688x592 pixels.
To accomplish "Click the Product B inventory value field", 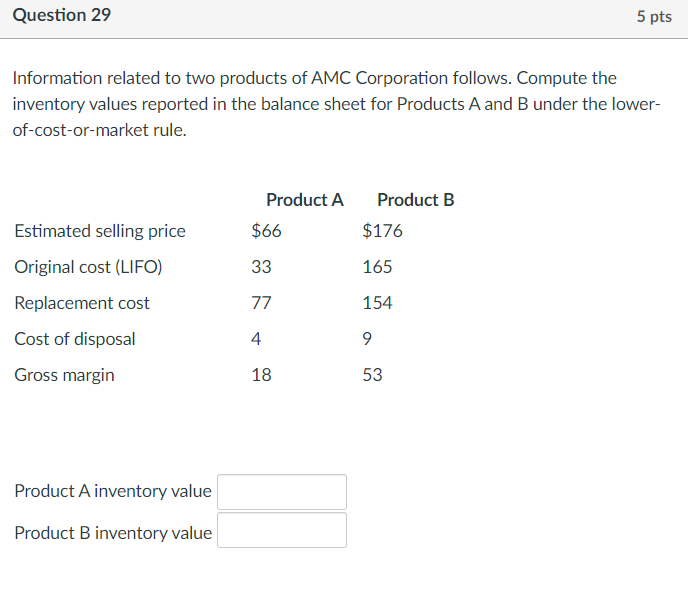I will pyautogui.click(x=282, y=530).
